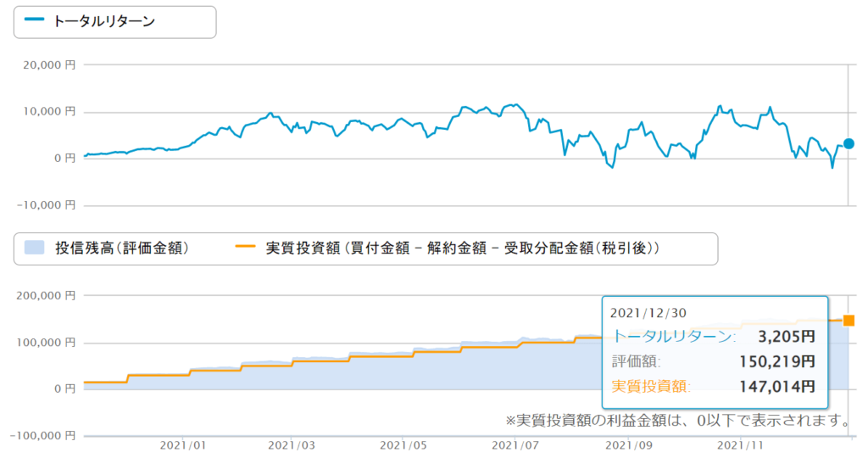Image resolution: width=868 pixels, height=458 pixels.
Task: Click the blue line swatch beside トータルリターン
Action: coord(34,20)
